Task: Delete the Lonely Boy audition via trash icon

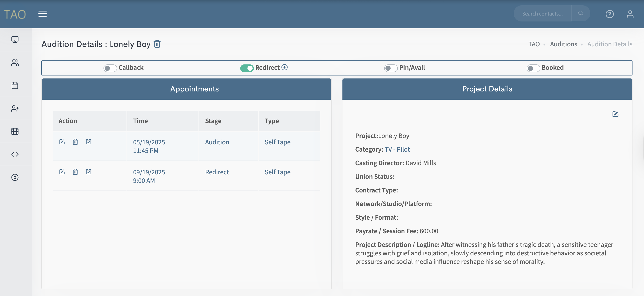Action: tap(157, 44)
